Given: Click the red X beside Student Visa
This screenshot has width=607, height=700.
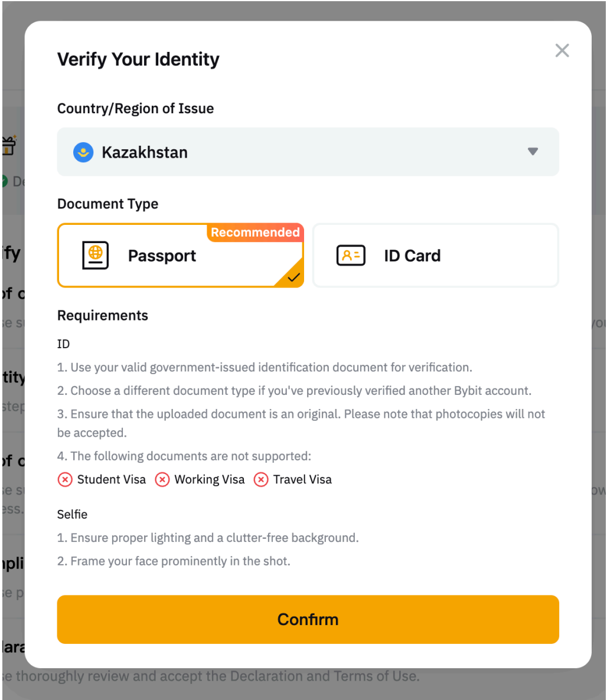Looking at the screenshot, I should (x=65, y=480).
